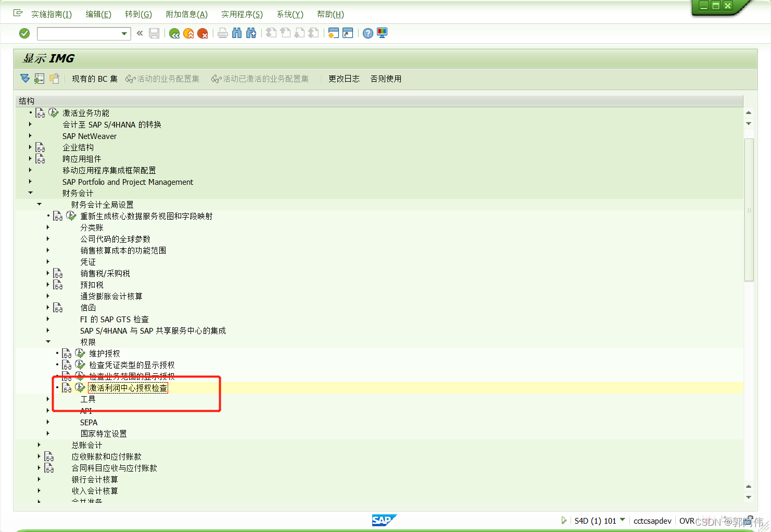Open the 实用程序(S) menu
The image size is (771, 532).
pos(242,14)
